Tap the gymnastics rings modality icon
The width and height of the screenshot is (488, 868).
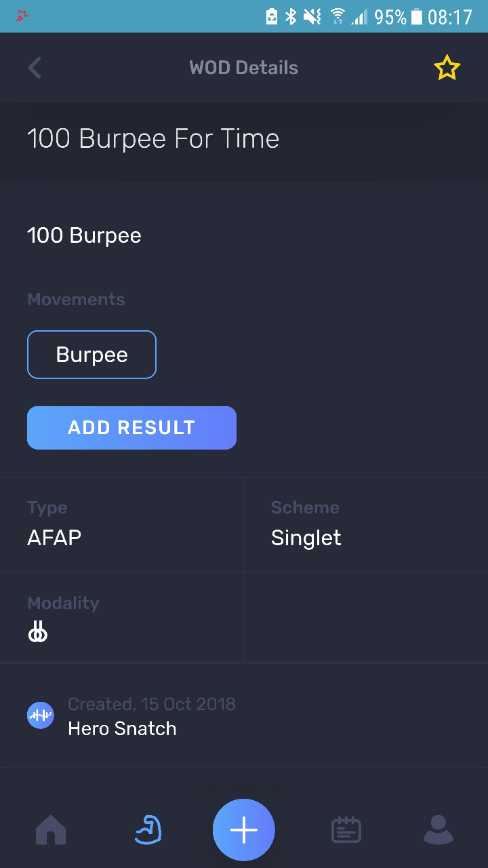38,633
